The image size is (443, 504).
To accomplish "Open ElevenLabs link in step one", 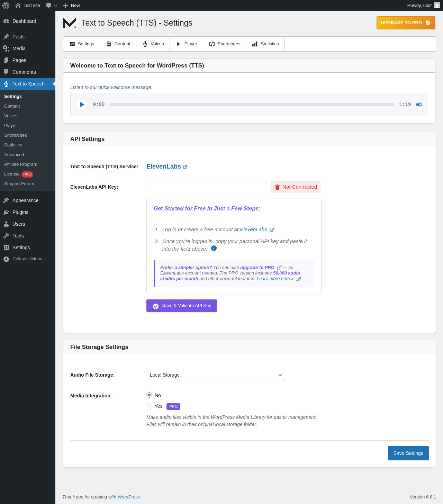I will (253, 229).
